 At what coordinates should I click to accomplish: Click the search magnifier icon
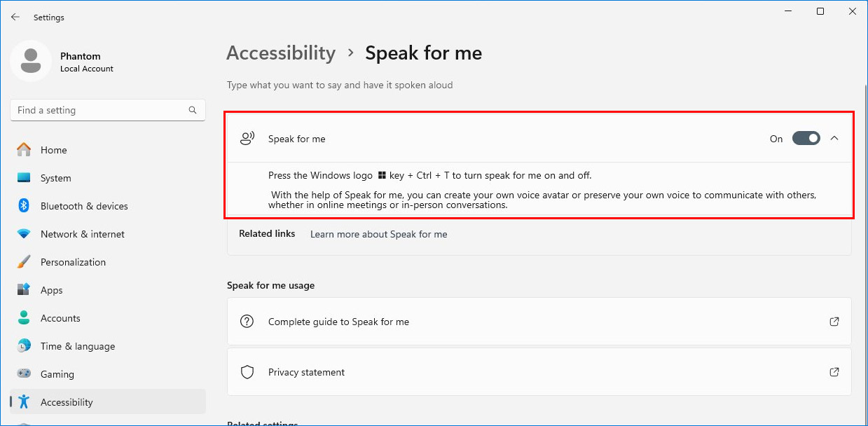193,110
